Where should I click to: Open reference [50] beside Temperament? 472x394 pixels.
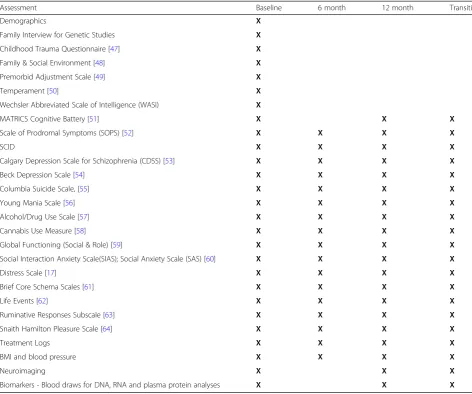53,91
